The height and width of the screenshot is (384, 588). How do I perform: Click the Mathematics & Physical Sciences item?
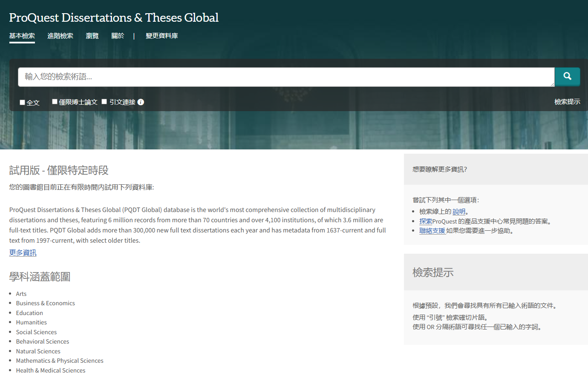pos(60,361)
